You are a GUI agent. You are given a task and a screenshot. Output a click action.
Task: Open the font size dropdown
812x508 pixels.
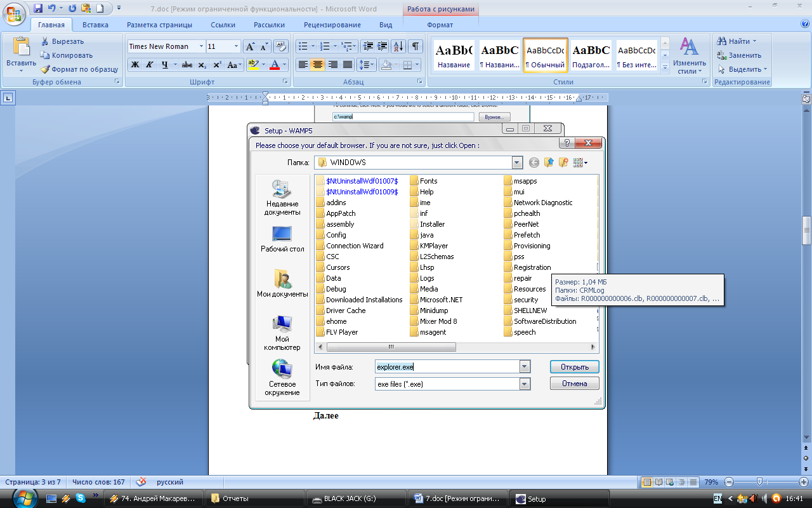[x=236, y=46]
